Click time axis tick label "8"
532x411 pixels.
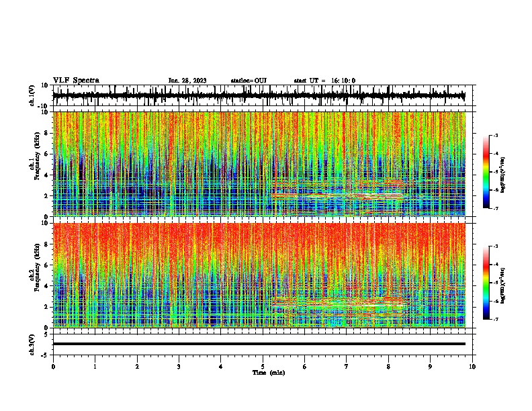coord(388,367)
